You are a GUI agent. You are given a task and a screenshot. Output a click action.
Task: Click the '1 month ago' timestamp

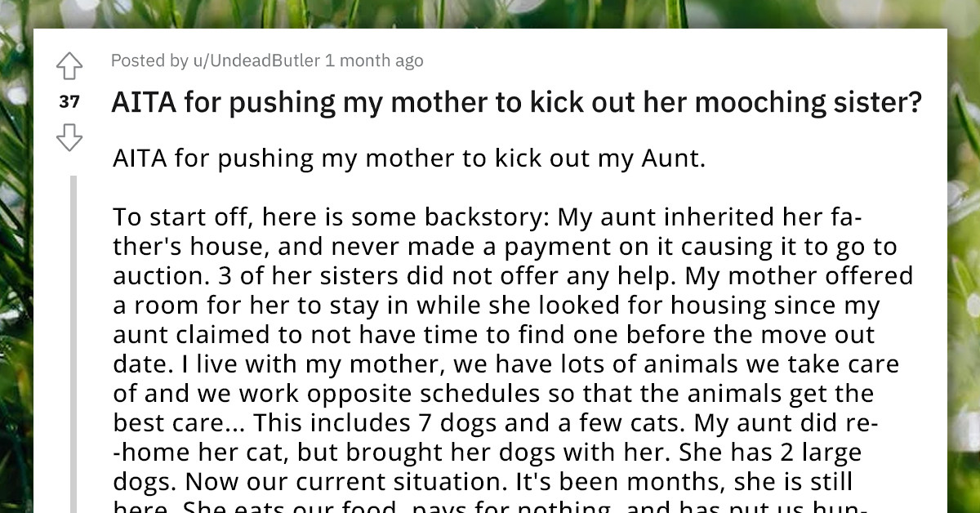pos(376,60)
